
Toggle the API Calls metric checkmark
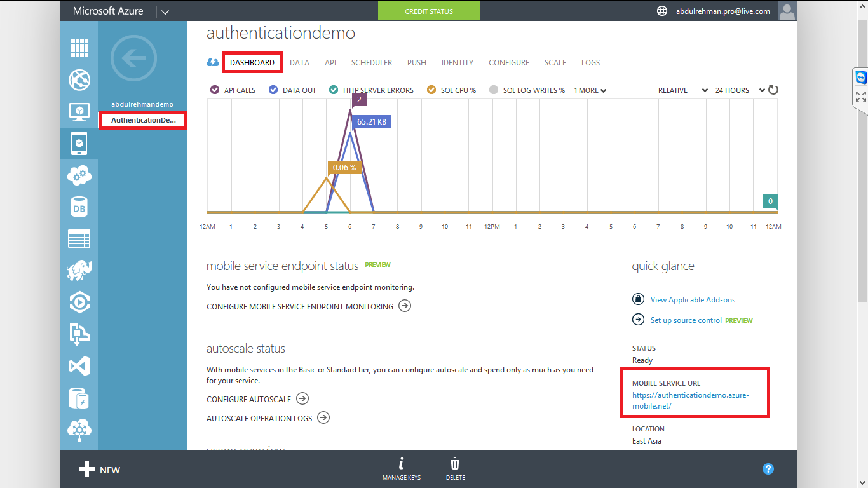coord(215,90)
